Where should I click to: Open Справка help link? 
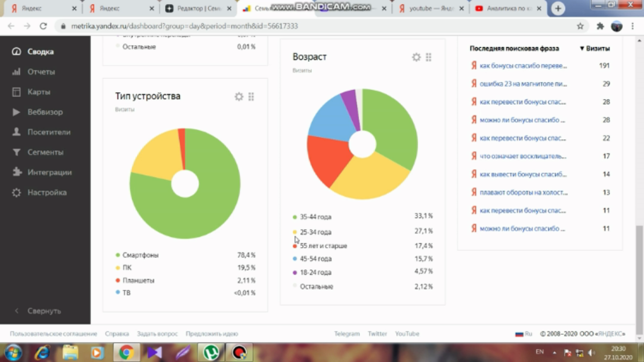click(x=117, y=334)
